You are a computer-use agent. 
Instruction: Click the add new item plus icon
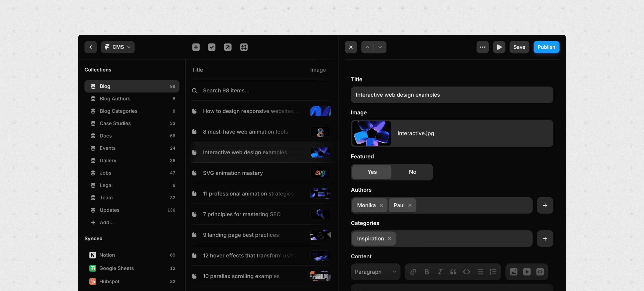[196, 47]
